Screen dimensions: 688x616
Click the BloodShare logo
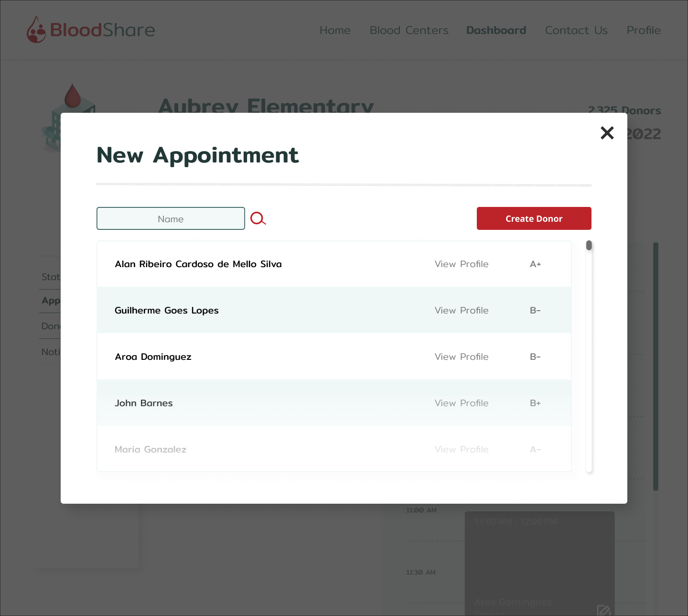pyautogui.click(x=91, y=30)
